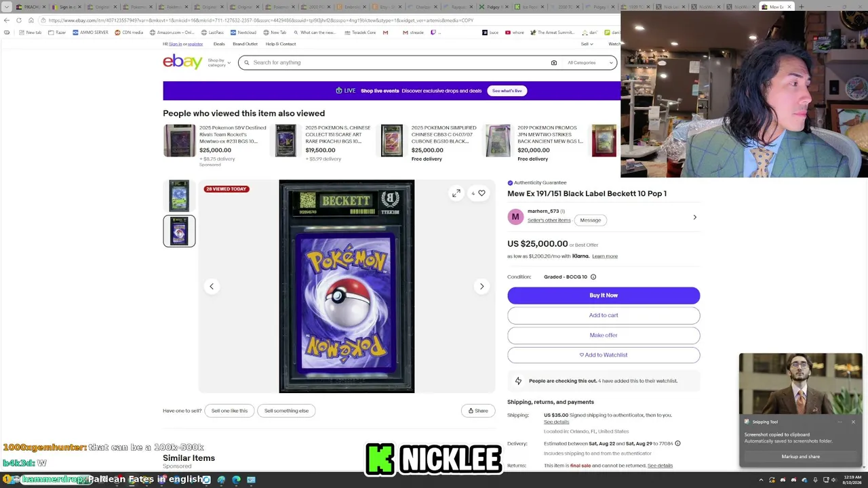The width and height of the screenshot is (868, 488).
Task: Go back using the browser back arrow
Action: 7,20
